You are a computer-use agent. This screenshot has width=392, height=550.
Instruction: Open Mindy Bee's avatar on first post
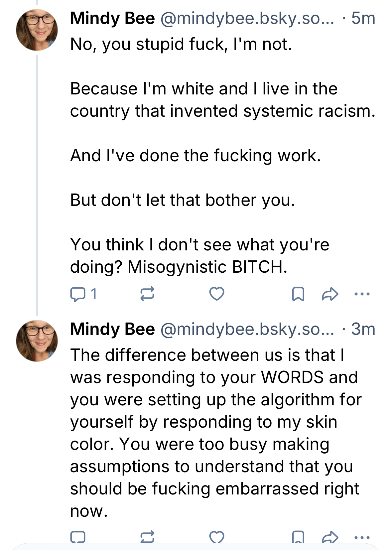(x=37, y=30)
